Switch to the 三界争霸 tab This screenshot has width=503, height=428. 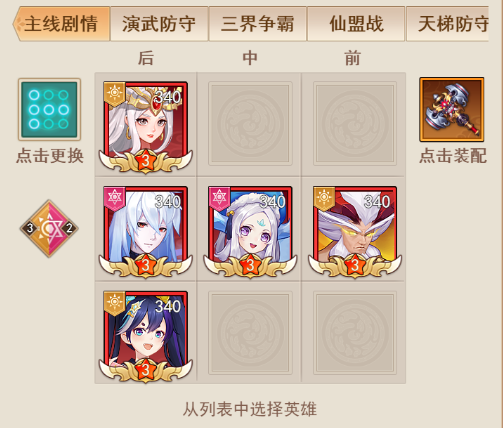pyautogui.click(x=257, y=24)
